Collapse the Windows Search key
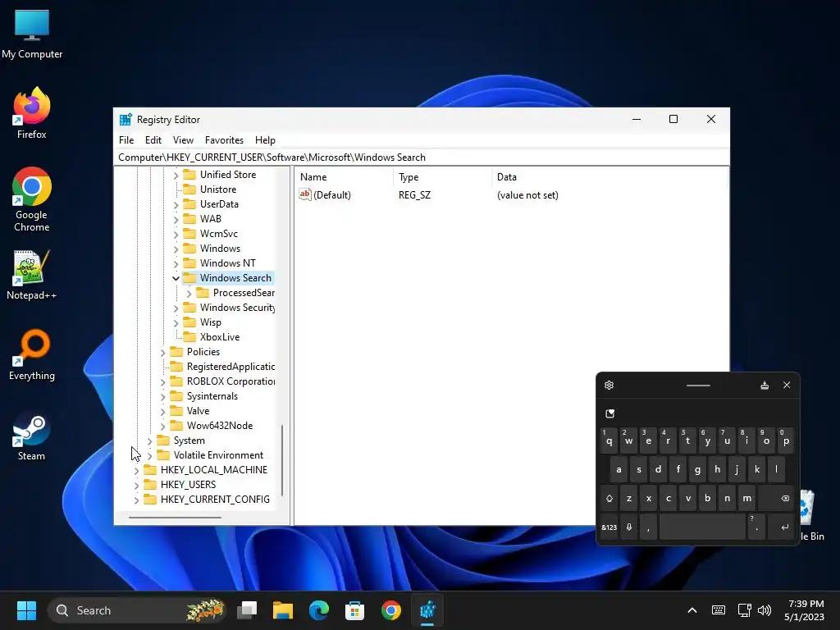Viewport: 840px width, 630px height. (176, 278)
